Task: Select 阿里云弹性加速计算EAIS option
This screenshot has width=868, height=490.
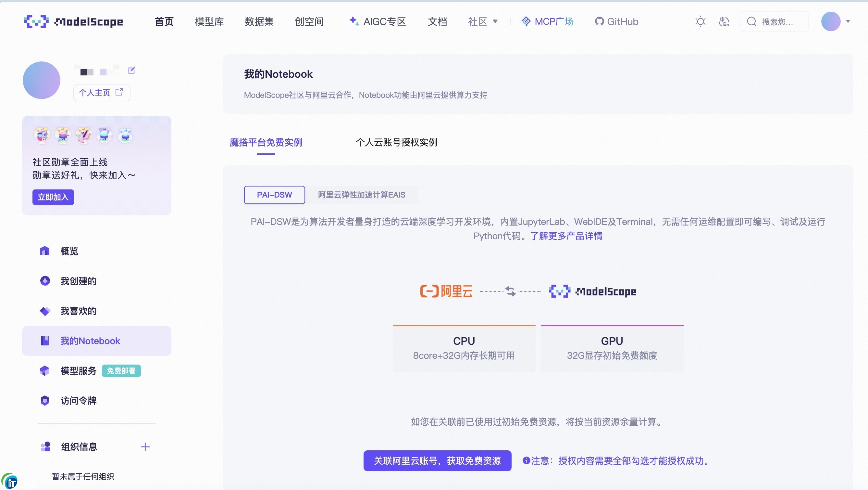Action: 362,195
